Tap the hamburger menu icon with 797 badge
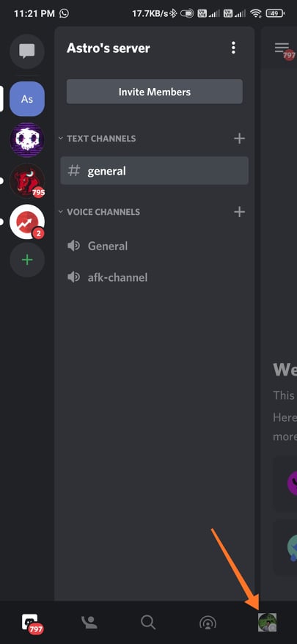The height and width of the screenshot is (644, 297). [283, 50]
